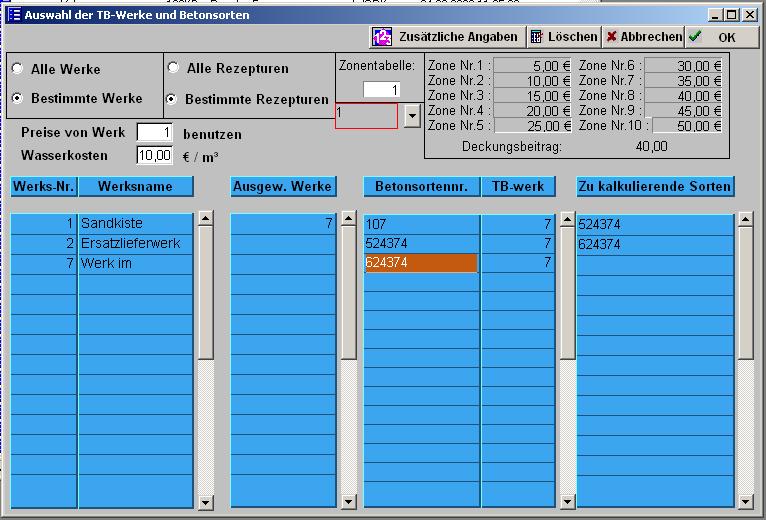The width and height of the screenshot is (766, 520).
Task: Click the highlighted orange 624374 entry
Action: [x=421, y=263]
